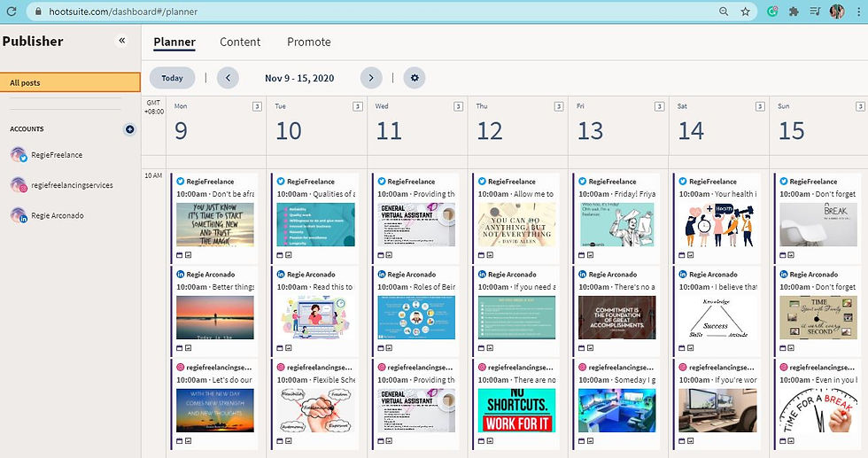Open the green Grammarly extension icon
Image resolution: width=868 pixels, height=458 pixels.
click(x=772, y=12)
